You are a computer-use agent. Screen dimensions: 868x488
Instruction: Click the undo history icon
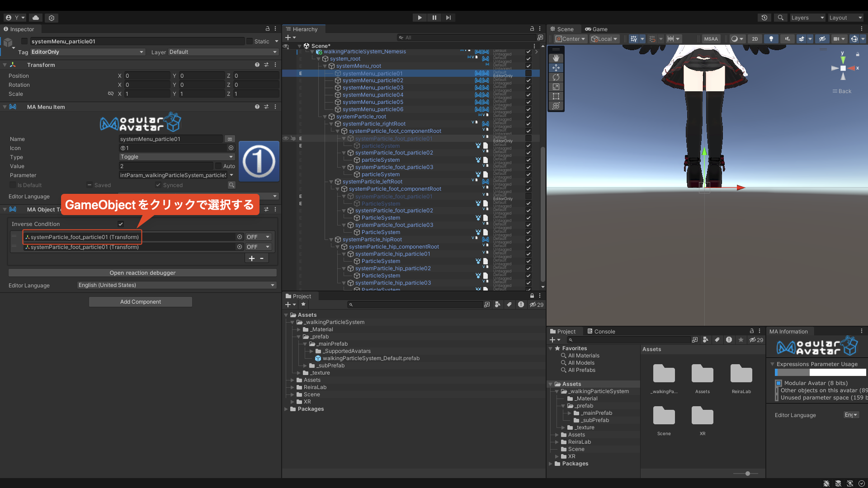(764, 18)
